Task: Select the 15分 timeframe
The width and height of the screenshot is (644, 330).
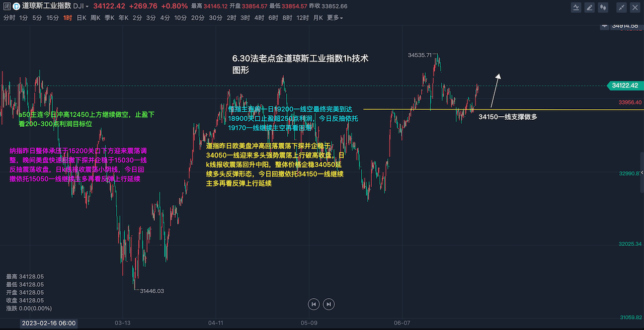Action: pos(52,18)
